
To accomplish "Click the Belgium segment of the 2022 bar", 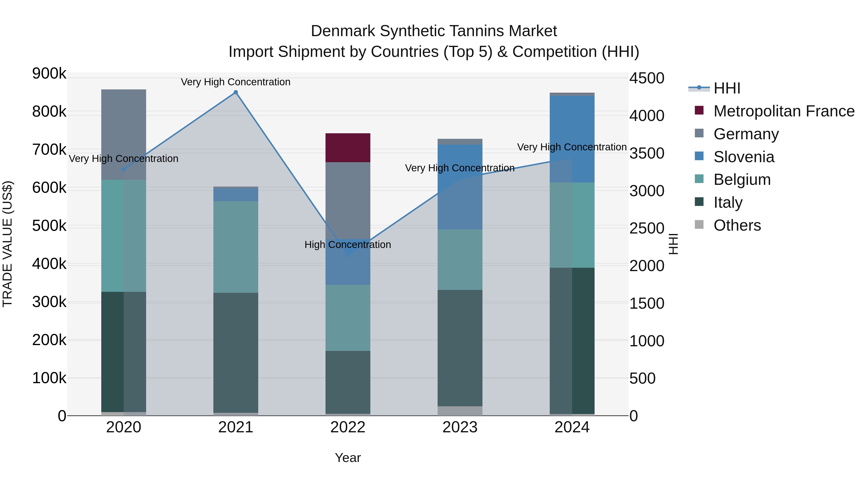I will coord(348,318).
